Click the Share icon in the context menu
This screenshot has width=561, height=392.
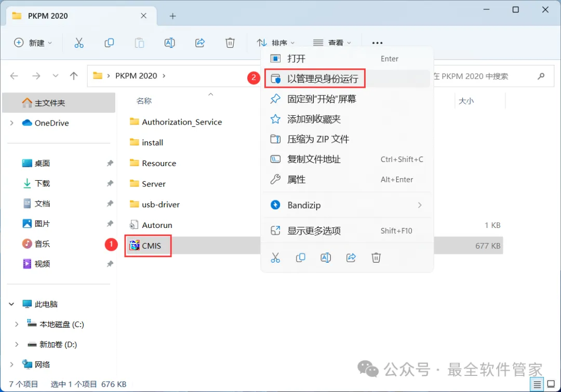pyautogui.click(x=351, y=258)
